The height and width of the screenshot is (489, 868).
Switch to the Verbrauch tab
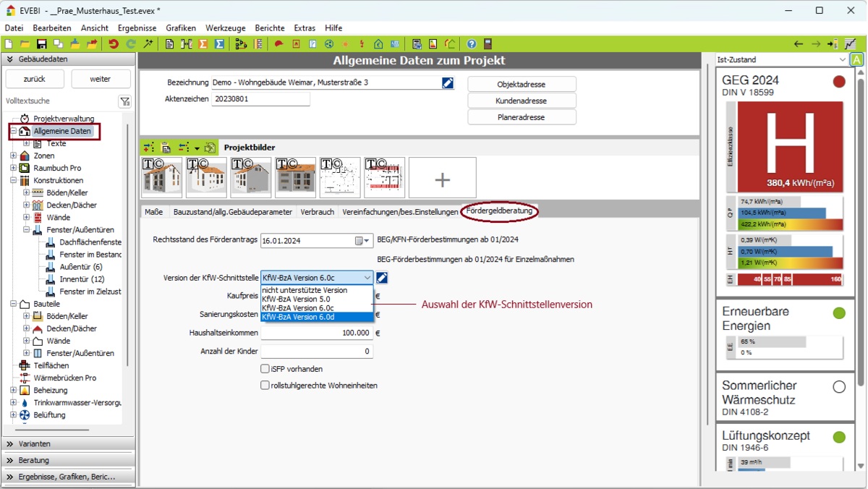click(x=318, y=212)
